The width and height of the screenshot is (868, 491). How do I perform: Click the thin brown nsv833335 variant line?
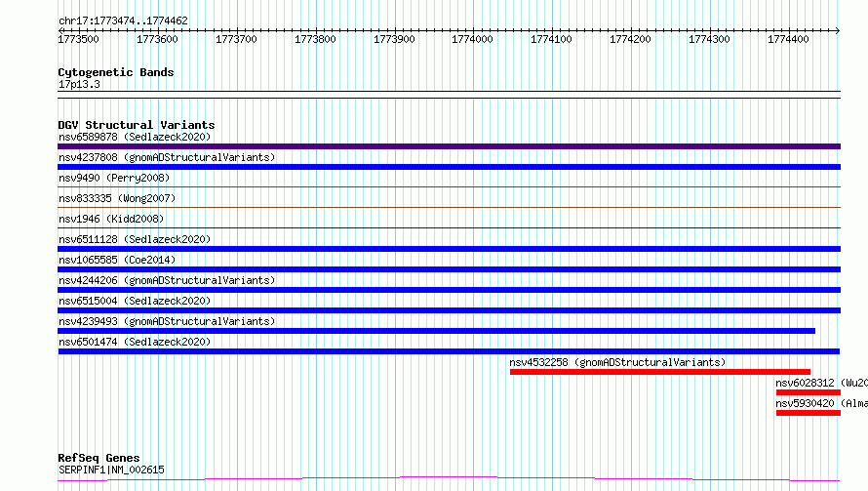pos(449,208)
